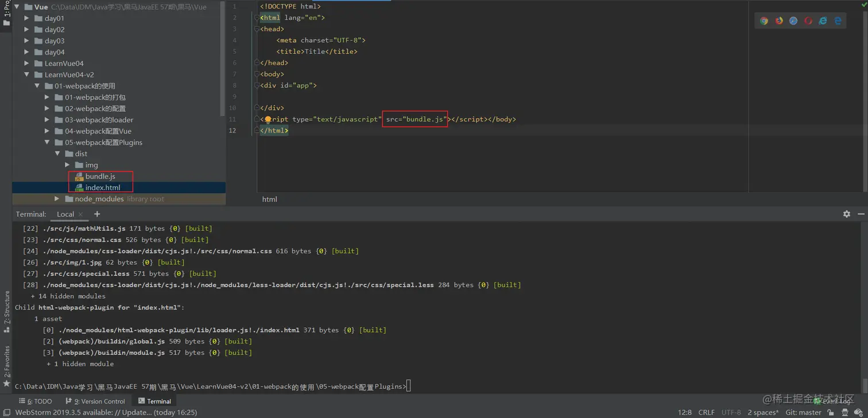Expand the 01-webpack的打包 folder
Viewport: 868px width, 418px height.
pos(47,97)
